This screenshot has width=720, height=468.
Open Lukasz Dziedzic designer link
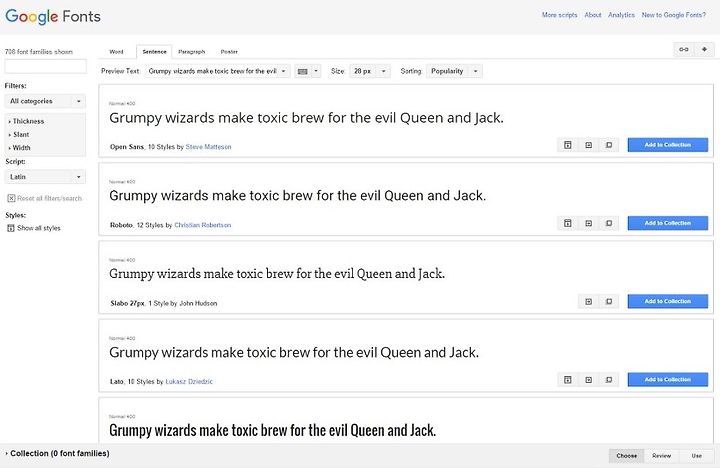pos(189,382)
